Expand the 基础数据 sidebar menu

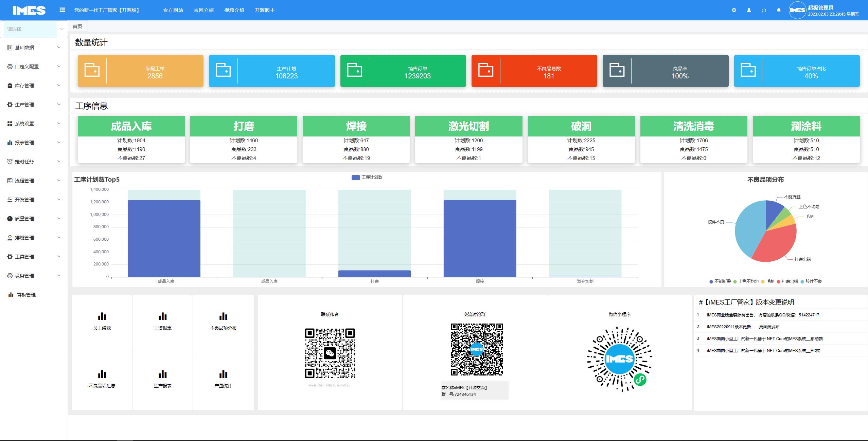tap(24, 47)
